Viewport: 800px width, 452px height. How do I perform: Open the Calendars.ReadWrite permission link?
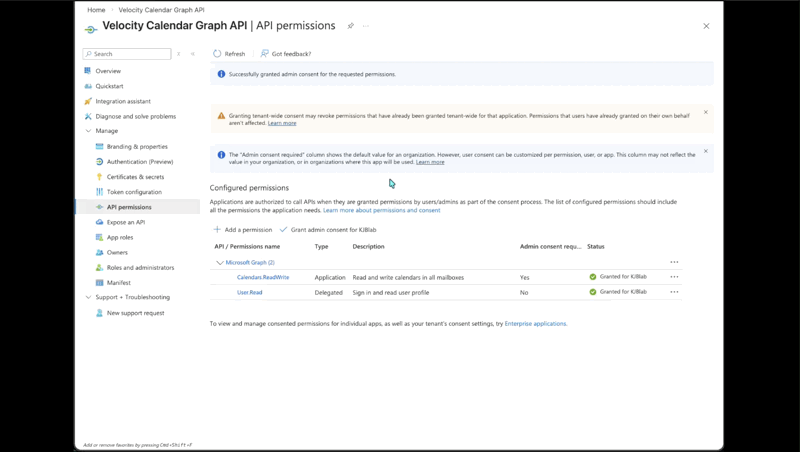click(x=263, y=278)
